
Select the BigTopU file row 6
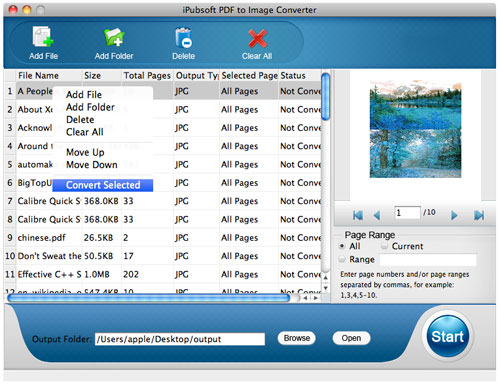[163, 183]
